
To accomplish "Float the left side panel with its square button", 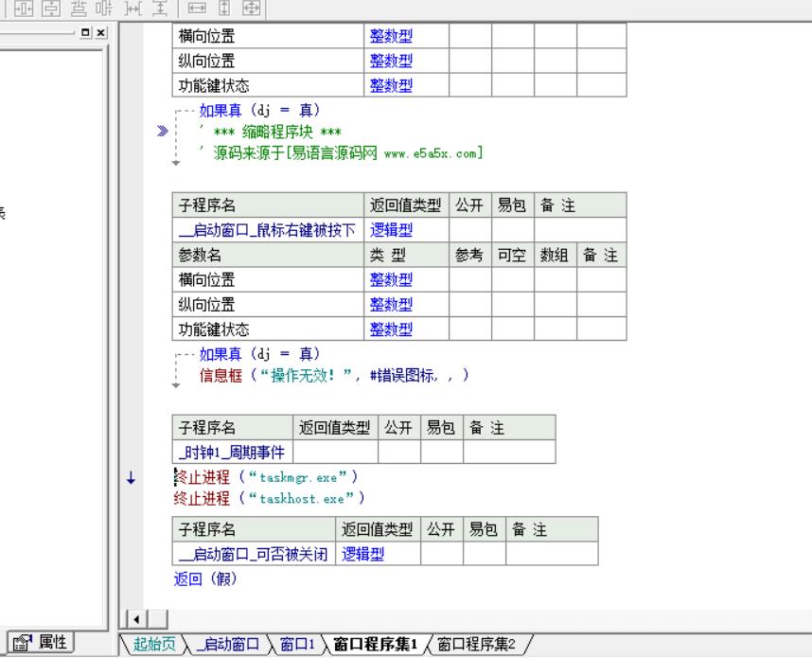I will (85, 32).
